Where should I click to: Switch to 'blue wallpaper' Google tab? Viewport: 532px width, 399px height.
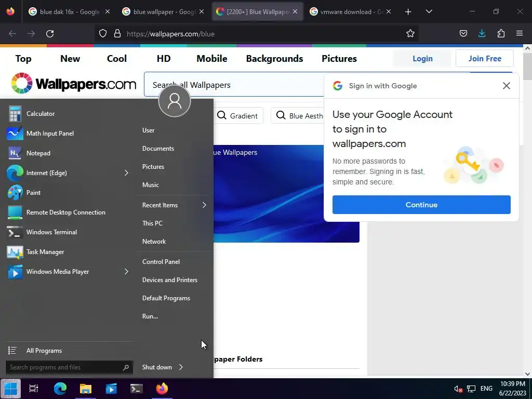164,11
